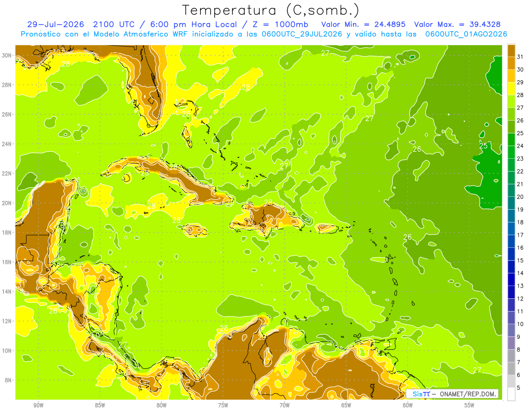The width and height of the screenshot is (532, 411).
Task: Click the "75W" longitude axis label
Action: click(x=223, y=405)
